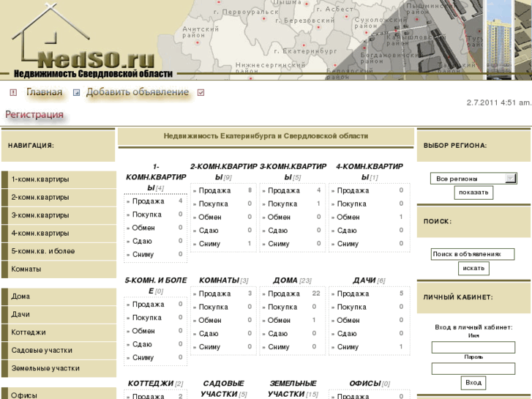The height and width of the screenshot is (399, 532).
Task: Open the Регистрация link
Action: pyautogui.click(x=34, y=115)
